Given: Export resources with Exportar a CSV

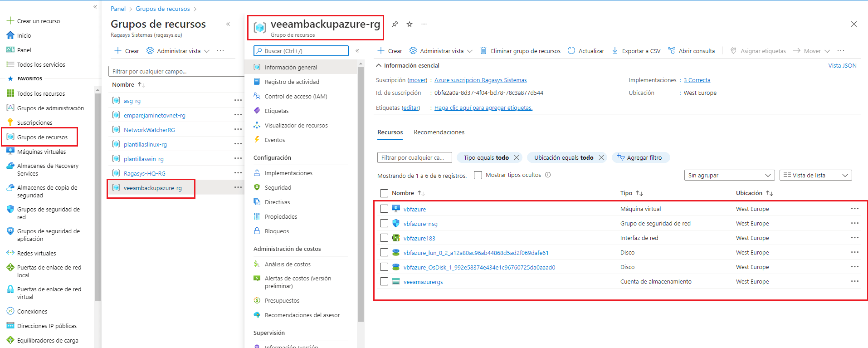Looking at the screenshot, I should (636, 51).
